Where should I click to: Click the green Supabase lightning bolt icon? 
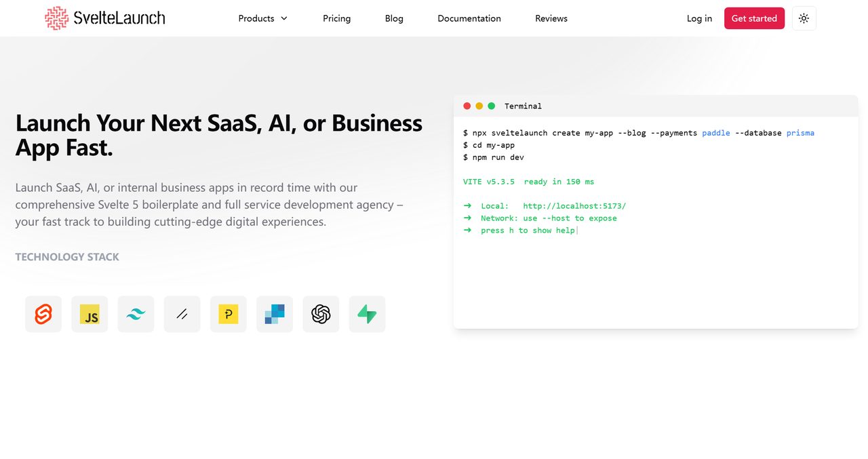[367, 314]
